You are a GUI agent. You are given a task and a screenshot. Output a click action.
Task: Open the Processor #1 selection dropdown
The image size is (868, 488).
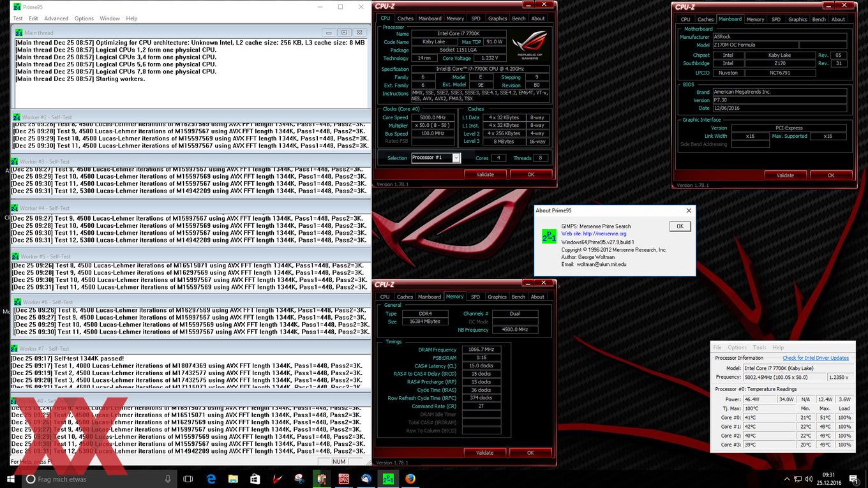pyautogui.click(x=456, y=158)
